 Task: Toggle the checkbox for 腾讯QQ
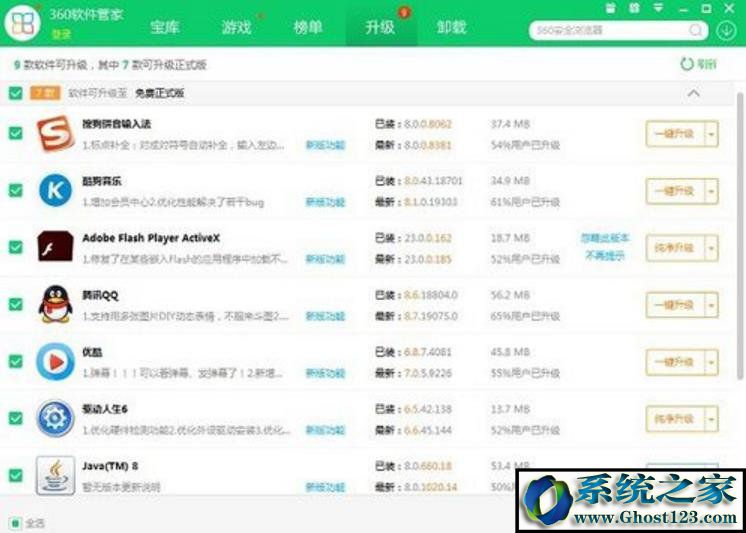coord(16,304)
